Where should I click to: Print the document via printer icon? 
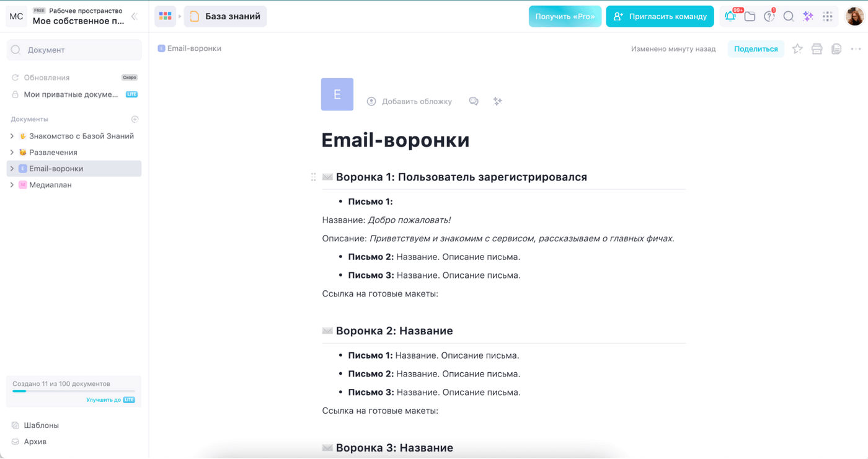click(817, 49)
